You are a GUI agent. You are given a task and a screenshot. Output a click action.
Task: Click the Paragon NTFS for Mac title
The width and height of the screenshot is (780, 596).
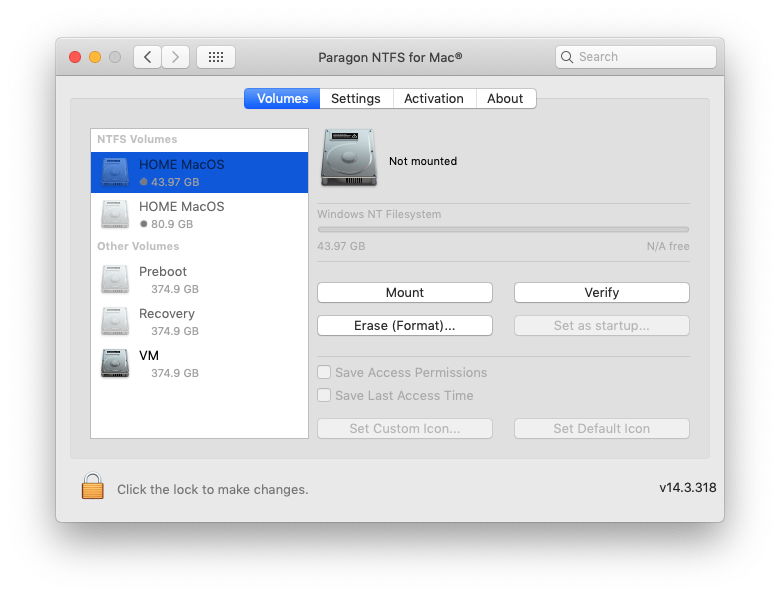(x=390, y=57)
